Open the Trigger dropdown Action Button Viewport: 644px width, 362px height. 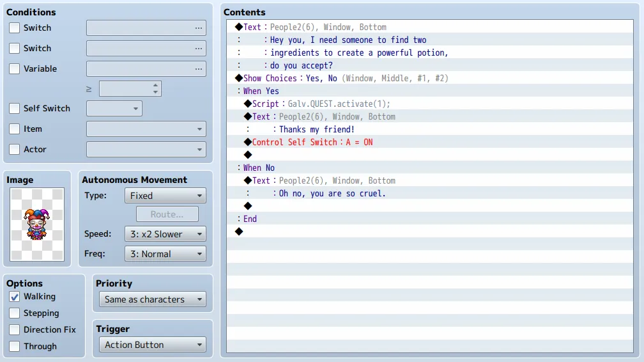pyautogui.click(x=152, y=345)
